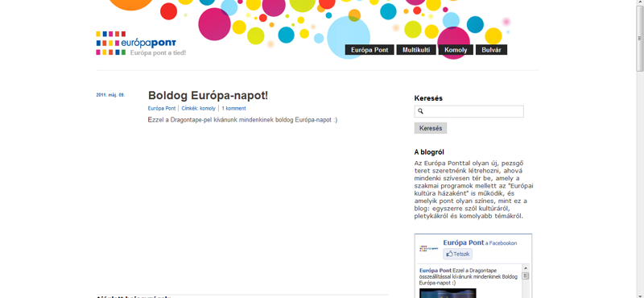
Task: Click the Európa pont a tied! tagline
Action: 158,52
